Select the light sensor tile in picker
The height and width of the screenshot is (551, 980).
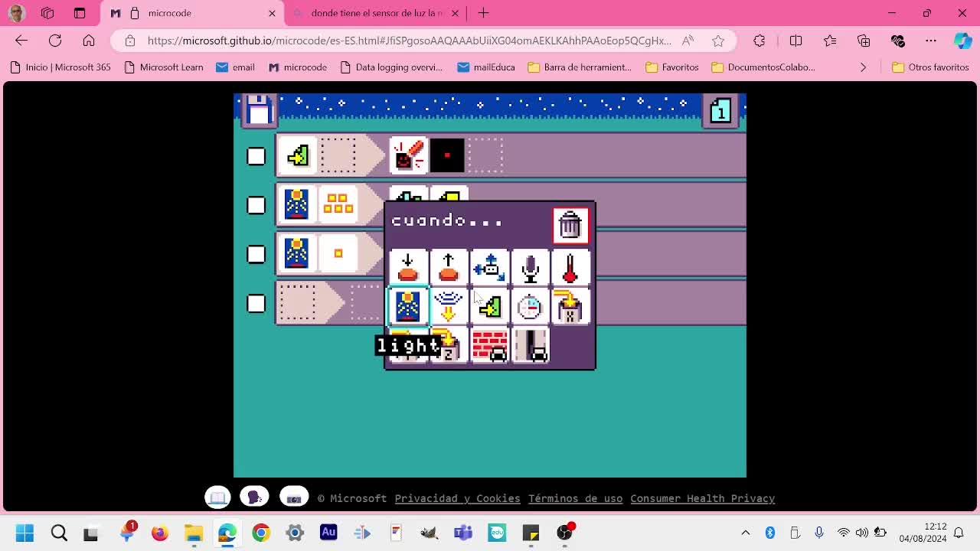tap(408, 307)
